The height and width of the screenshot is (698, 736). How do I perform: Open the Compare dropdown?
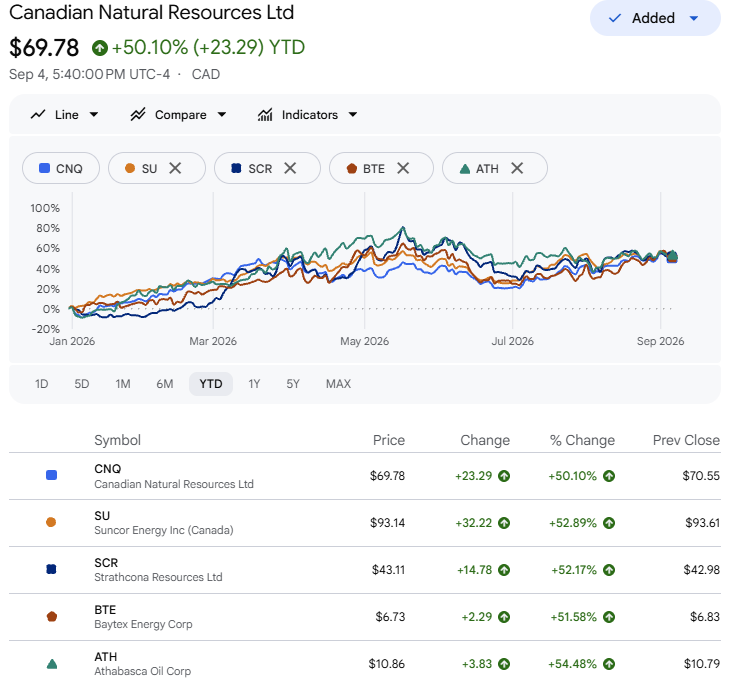pos(179,115)
